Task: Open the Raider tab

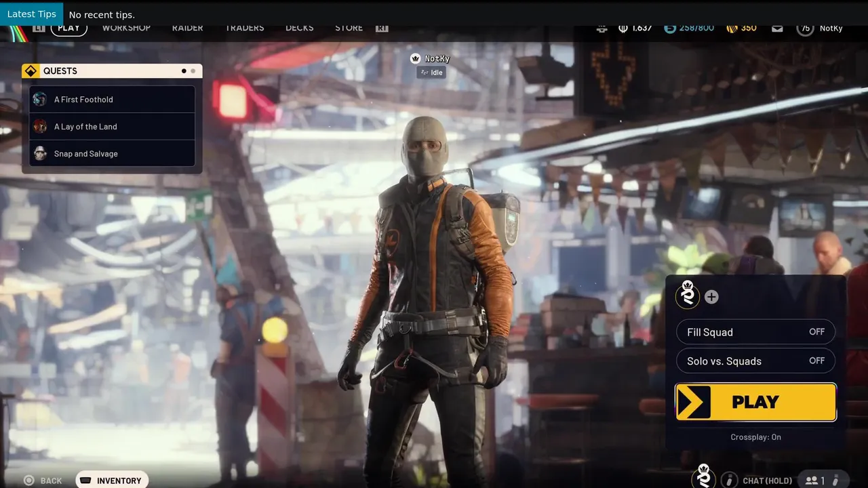Action: coord(187,28)
